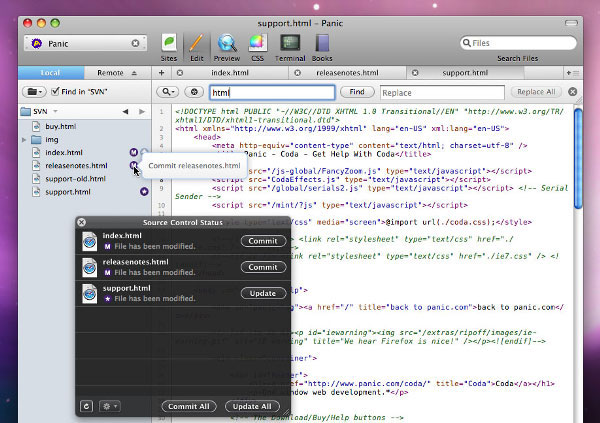Click the editor vertical scrollbar
This screenshot has height=423, width=600.
click(x=578, y=158)
